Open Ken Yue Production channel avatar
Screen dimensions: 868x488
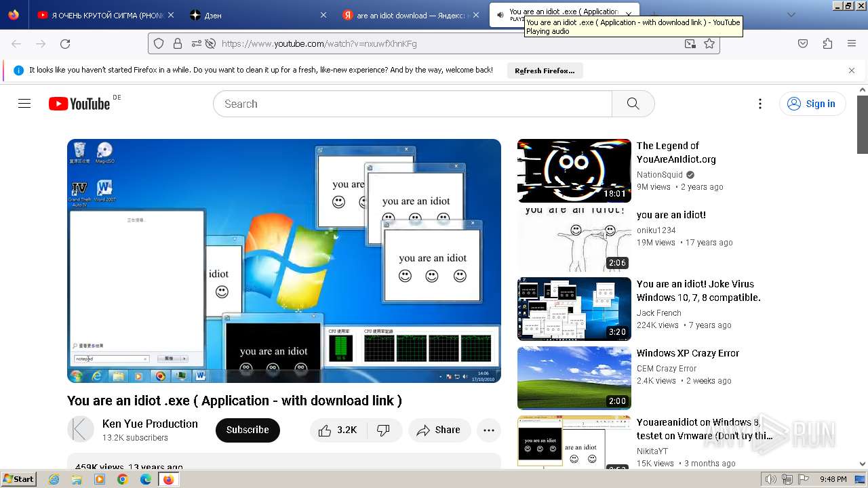pyautogui.click(x=81, y=430)
